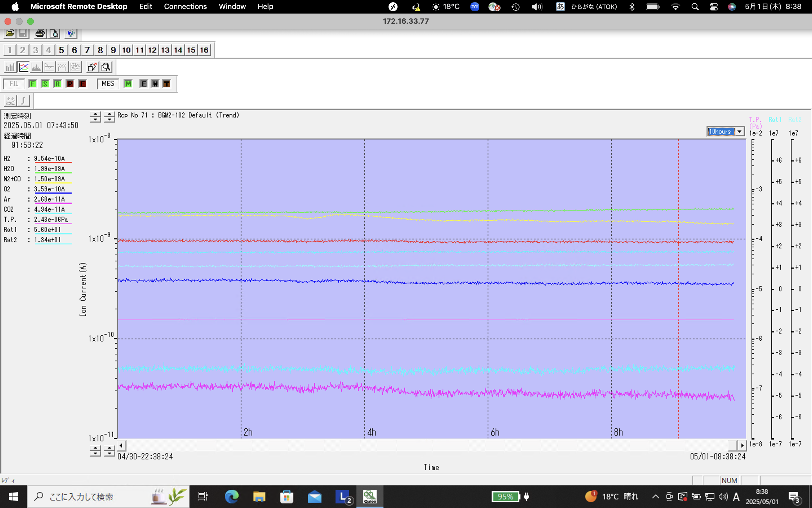Click the FIL button
This screenshot has width=812, height=508.
pos(14,84)
